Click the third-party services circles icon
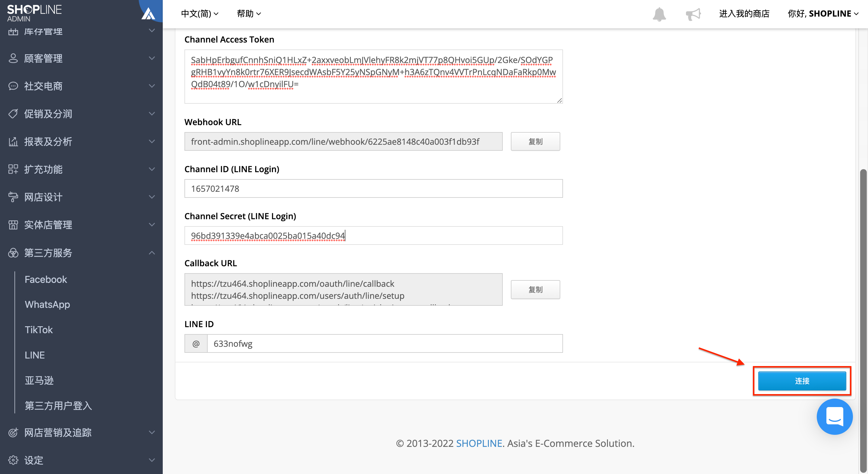 [x=13, y=253]
